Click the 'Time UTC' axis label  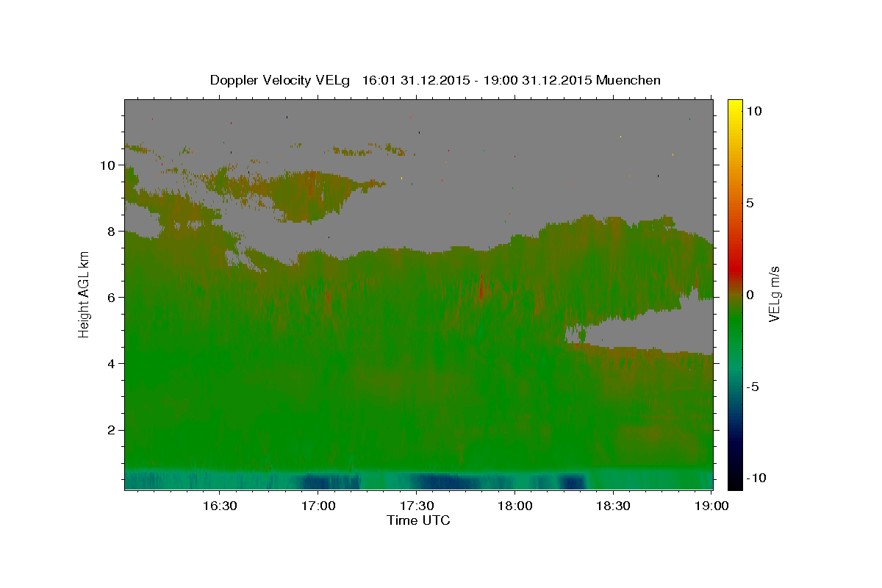pos(418,520)
